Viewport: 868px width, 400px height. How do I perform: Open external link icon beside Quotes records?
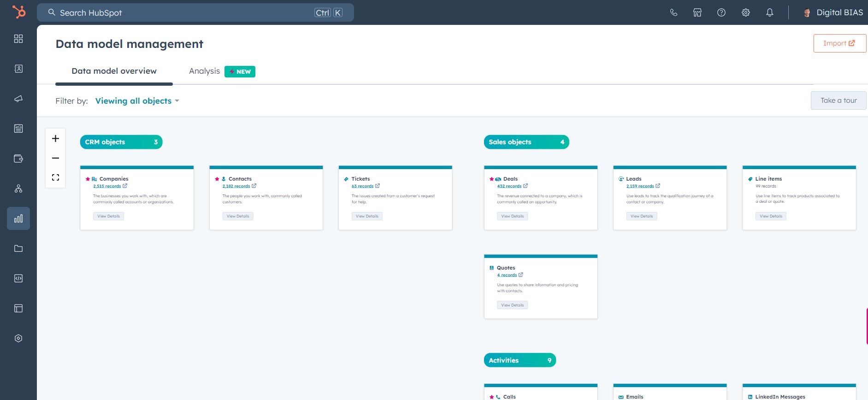click(521, 275)
